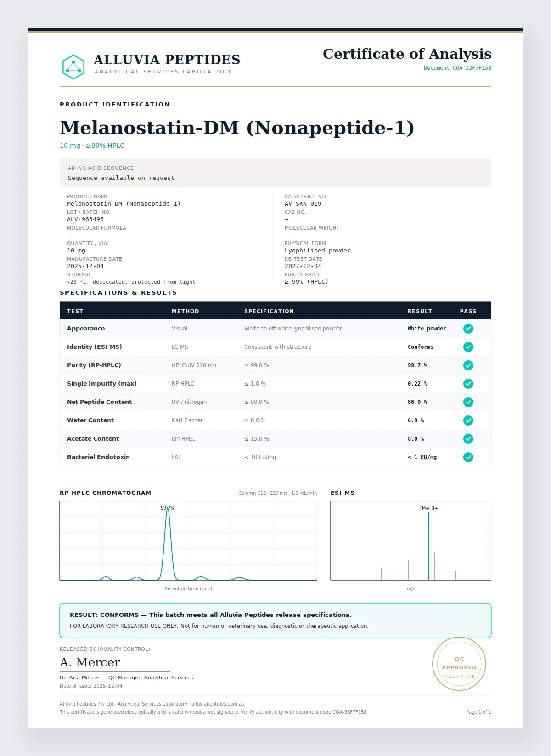Click the 99.7% peak label on chromatogram

click(168, 508)
